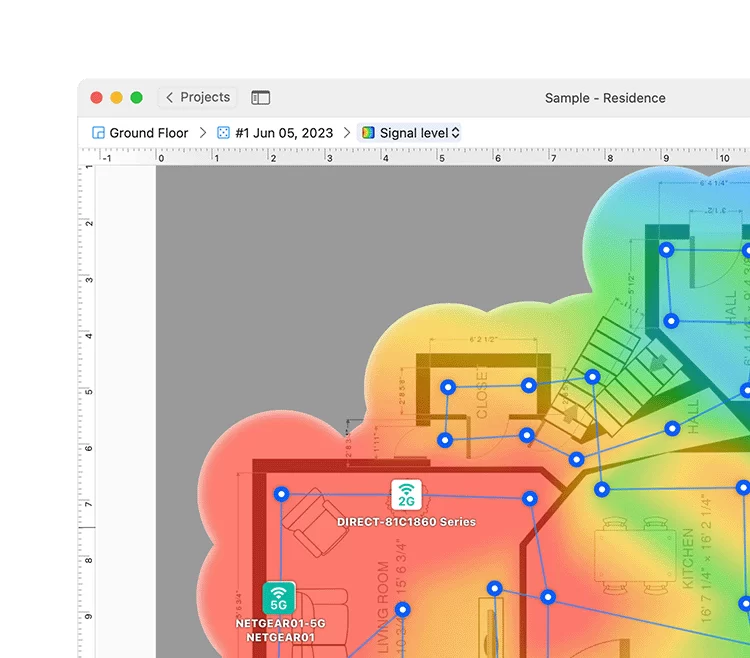Click the green zoom window button
The height and width of the screenshot is (658, 750).
pos(137,98)
